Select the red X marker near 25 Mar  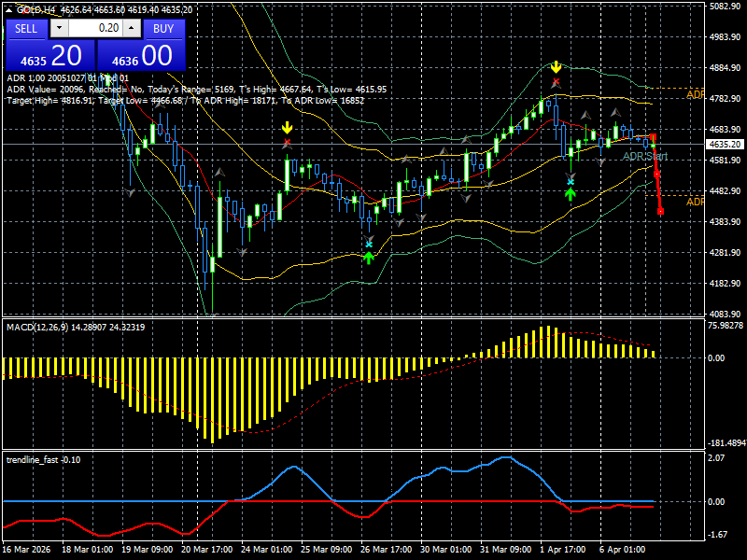click(287, 142)
